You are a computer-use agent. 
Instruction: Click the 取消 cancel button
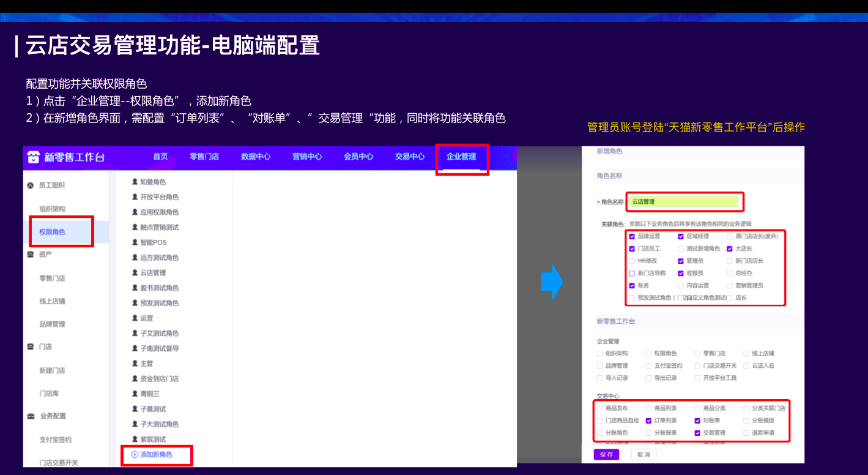[644, 455]
